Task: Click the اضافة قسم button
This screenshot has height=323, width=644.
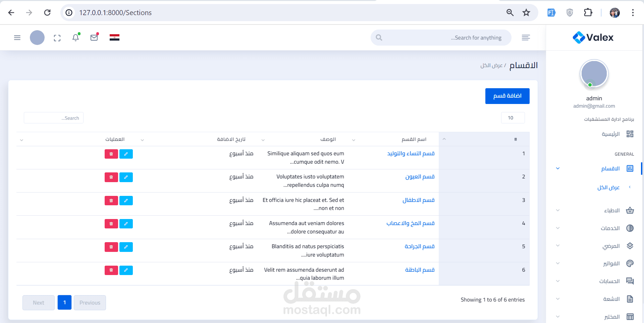Action: [507, 96]
